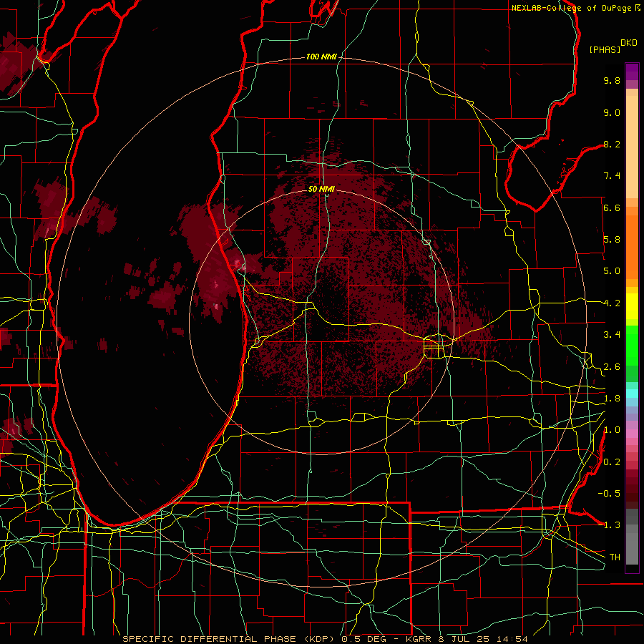644x644 pixels.
Task: Select the 2.6 value on the legend
Action: [x=612, y=367]
